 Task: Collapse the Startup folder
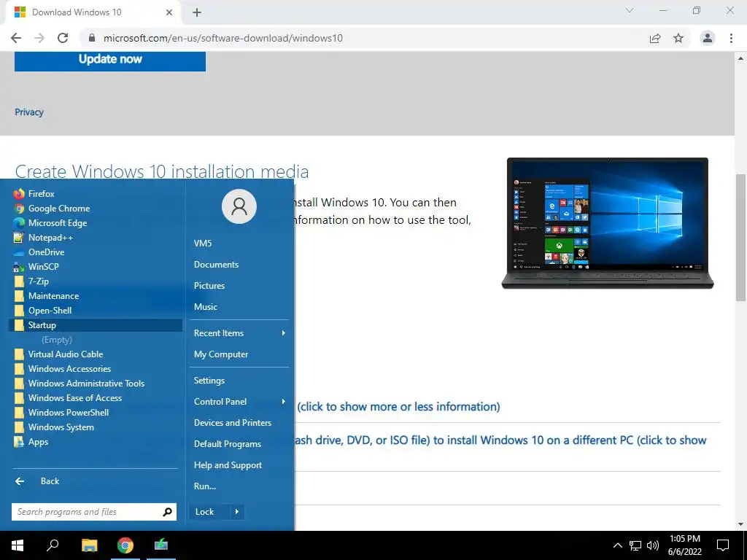tap(96, 325)
